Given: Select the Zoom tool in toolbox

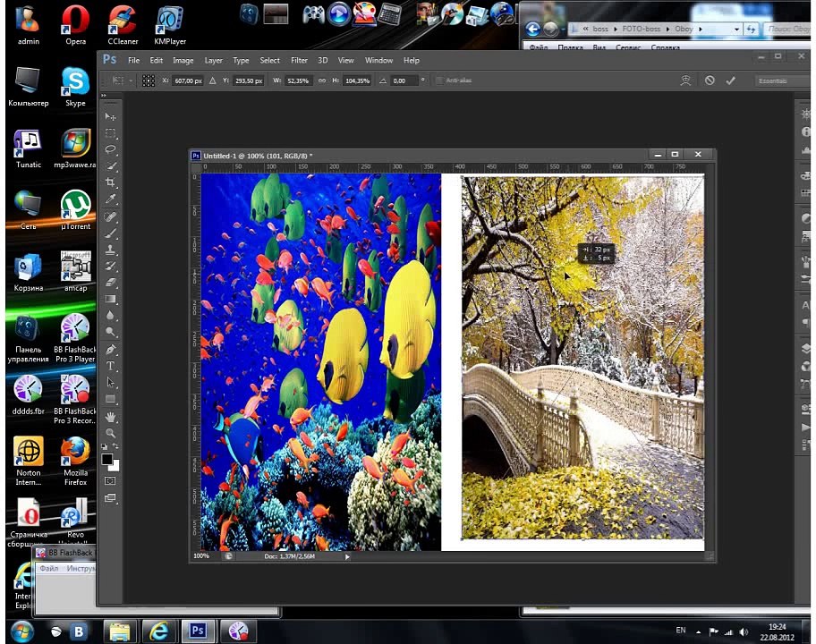Looking at the screenshot, I should [110, 433].
